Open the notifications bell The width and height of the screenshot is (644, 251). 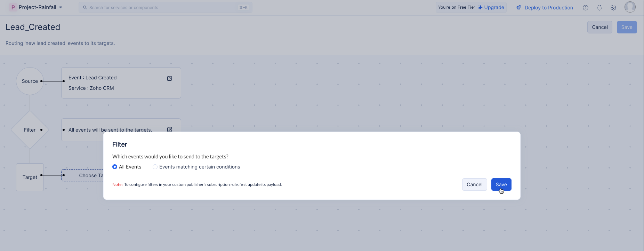point(599,8)
